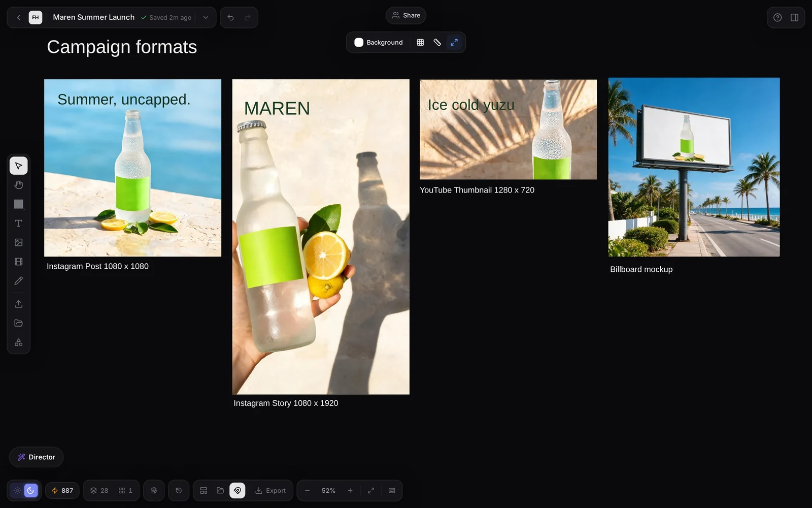Redo the last action
The width and height of the screenshot is (812, 508).
pos(248,17)
